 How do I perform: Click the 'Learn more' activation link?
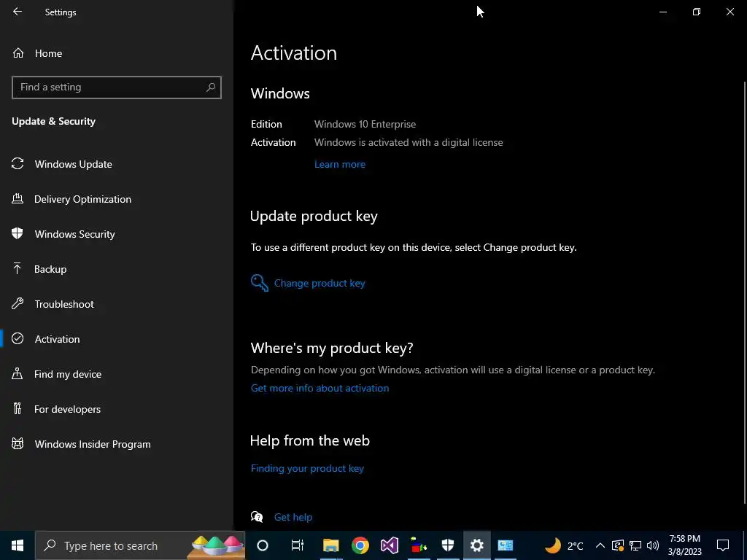tap(340, 164)
